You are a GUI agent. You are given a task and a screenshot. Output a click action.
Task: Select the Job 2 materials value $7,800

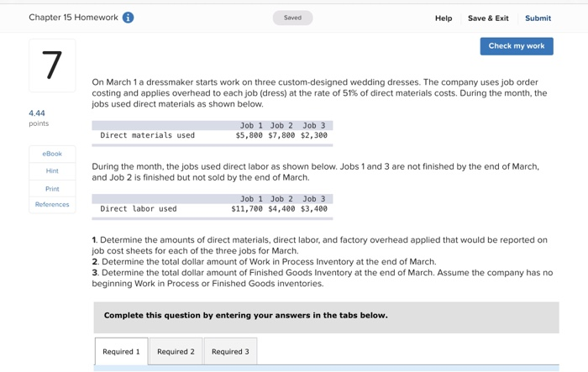coord(281,135)
